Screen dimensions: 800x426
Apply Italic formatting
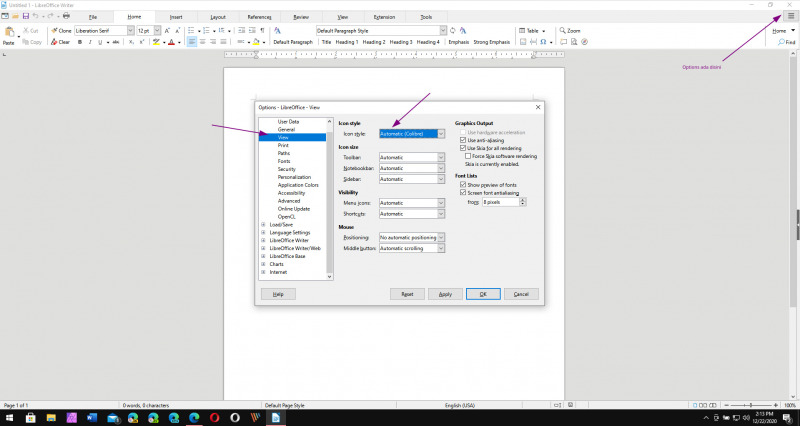[x=90, y=42]
